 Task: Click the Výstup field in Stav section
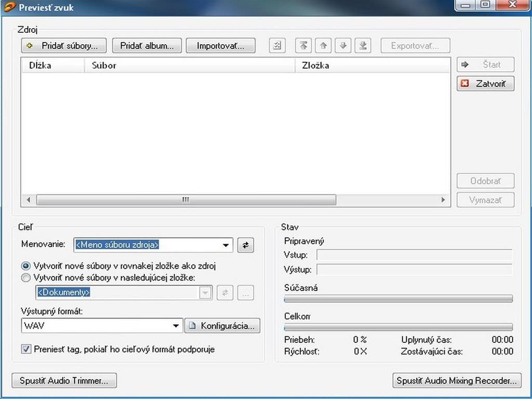point(414,270)
